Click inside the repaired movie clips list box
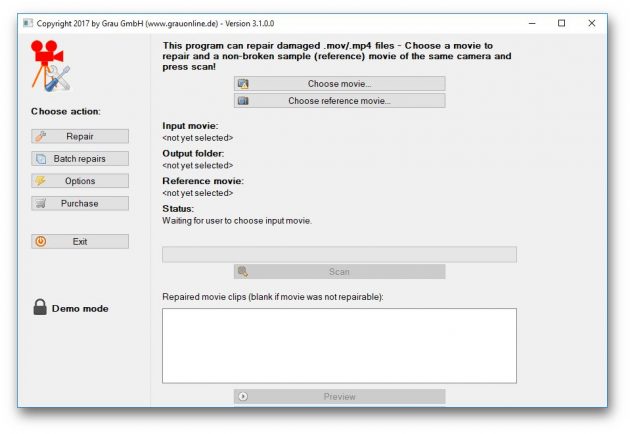 click(340, 346)
